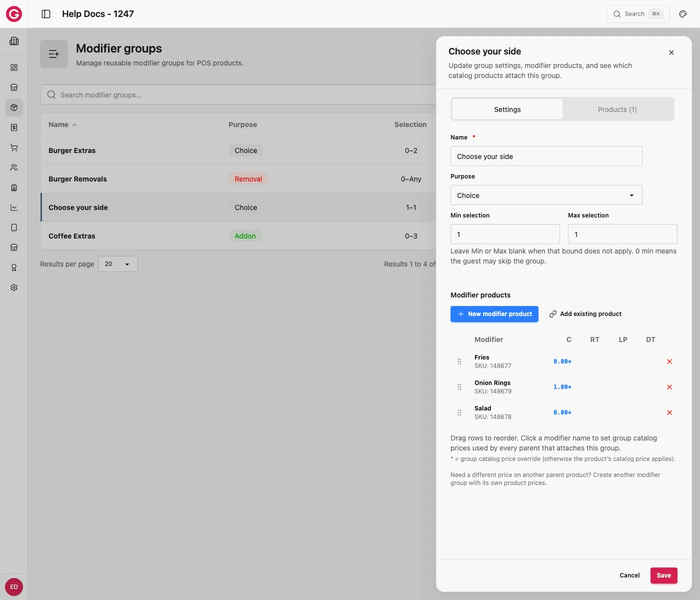
Task: Save the modifier group changes
Action: tap(664, 575)
